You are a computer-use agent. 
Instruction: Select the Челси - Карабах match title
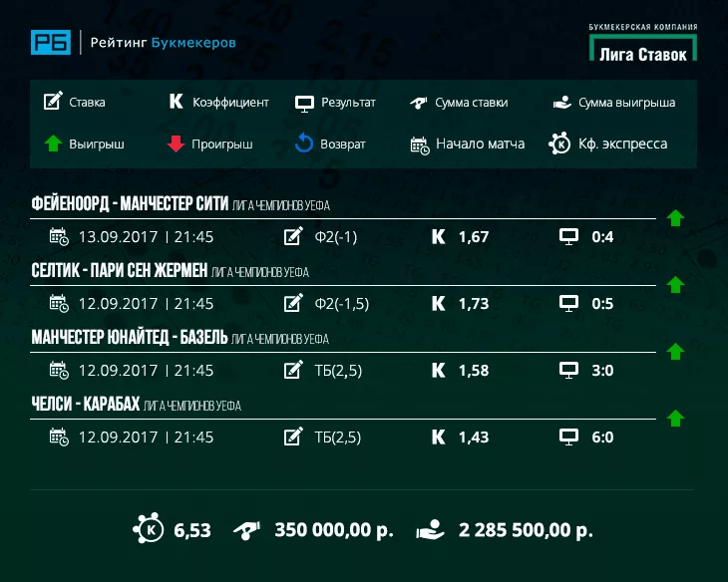pos(86,404)
